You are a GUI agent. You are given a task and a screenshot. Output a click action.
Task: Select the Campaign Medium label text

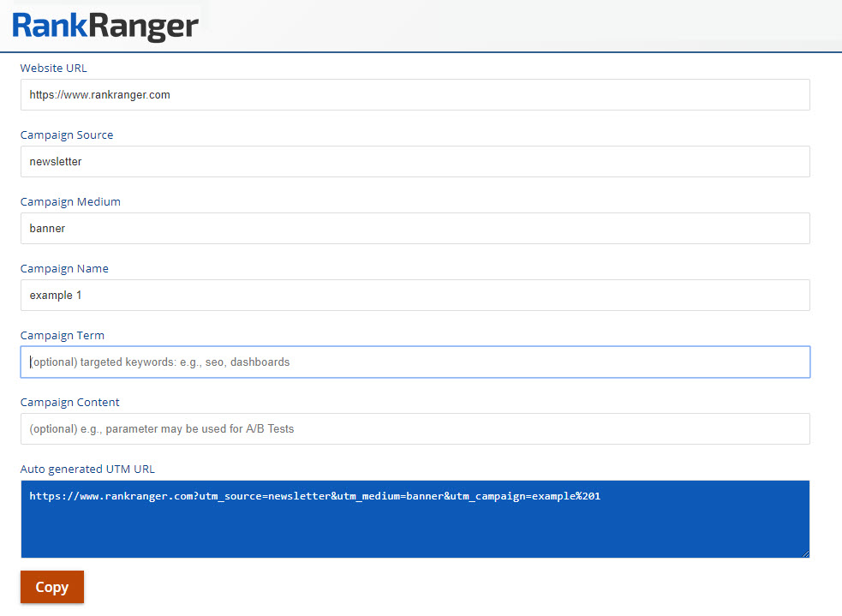[x=70, y=202]
